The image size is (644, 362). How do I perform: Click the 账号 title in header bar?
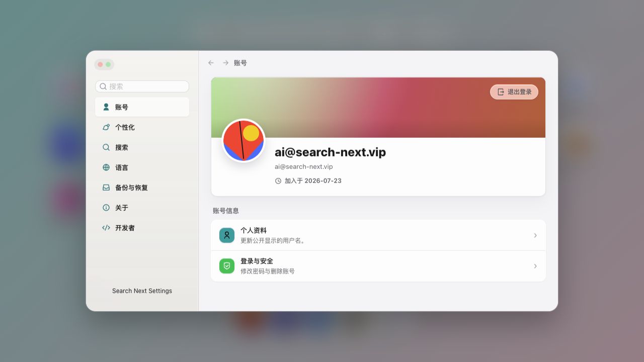(240, 63)
